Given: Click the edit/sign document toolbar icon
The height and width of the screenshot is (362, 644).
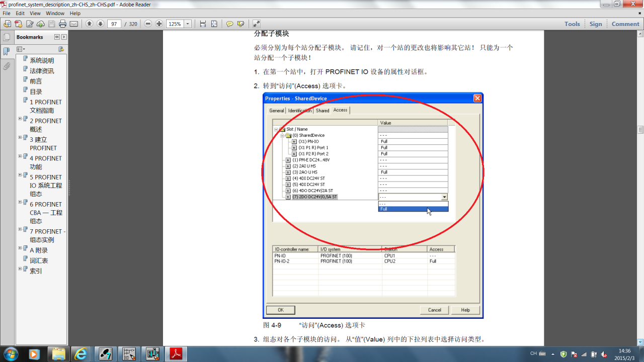Looking at the screenshot, I should [30, 24].
